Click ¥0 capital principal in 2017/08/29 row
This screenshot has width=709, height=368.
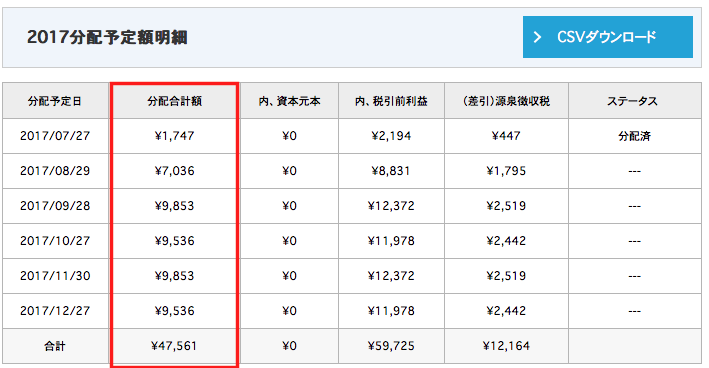coord(289,171)
